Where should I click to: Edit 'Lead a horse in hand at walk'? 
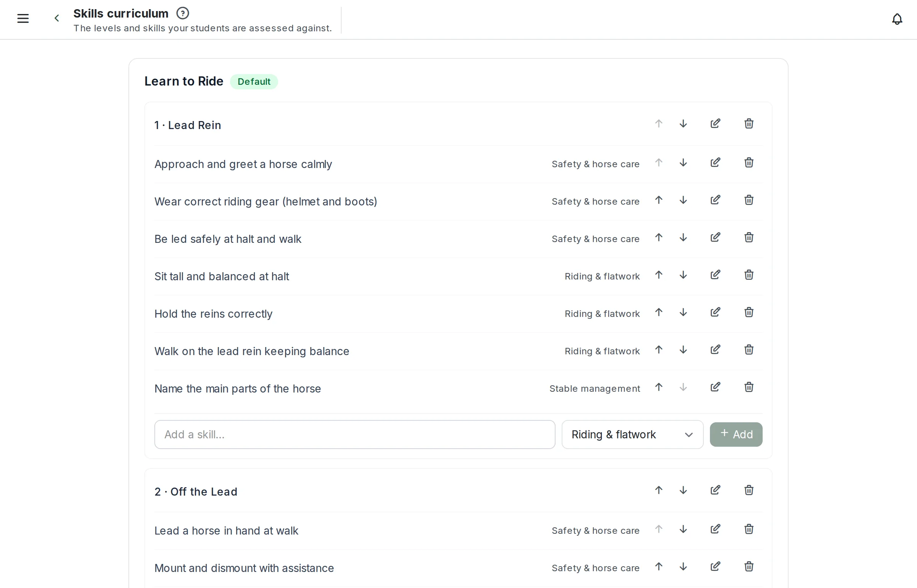pyautogui.click(x=715, y=529)
